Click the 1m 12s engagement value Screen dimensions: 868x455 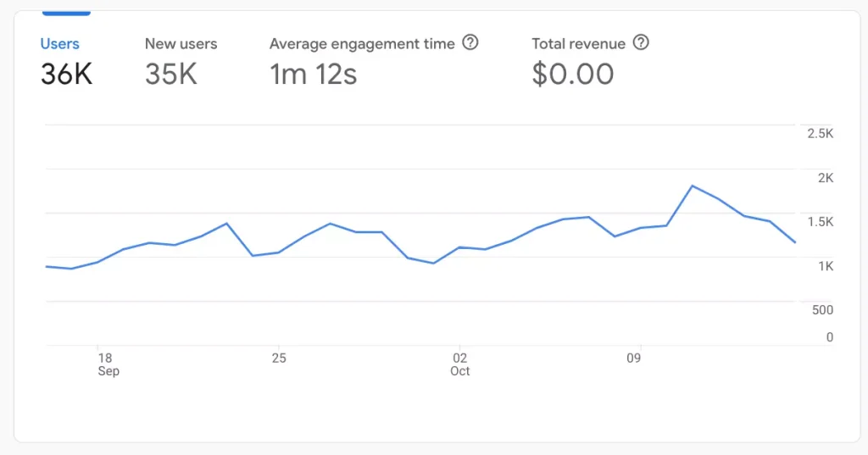314,75
